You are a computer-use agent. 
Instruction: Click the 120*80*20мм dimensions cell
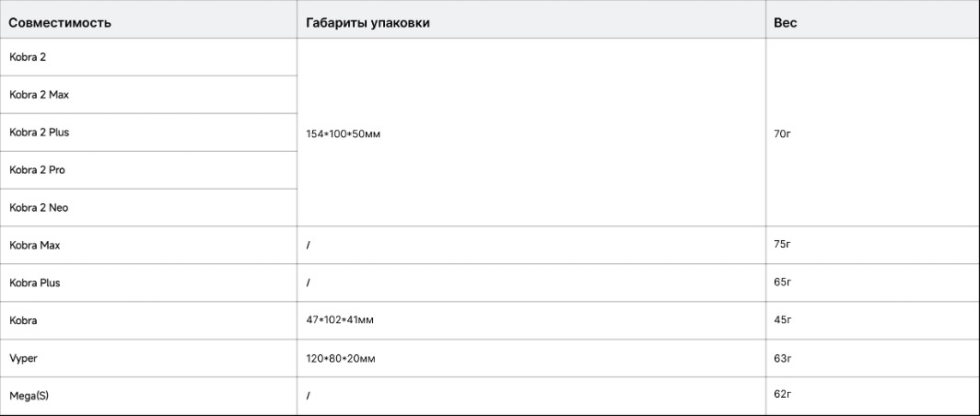point(340,358)
